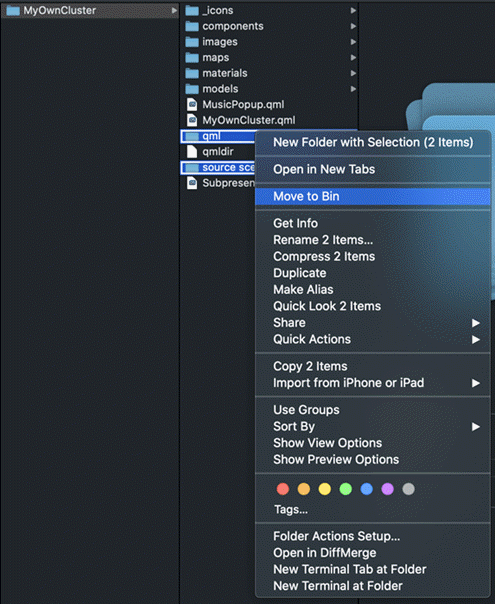The height and width of the screenshot is (604, 495).
Task: Choose New Folder with Selection (2 Items)
Action: coord(373,143)
